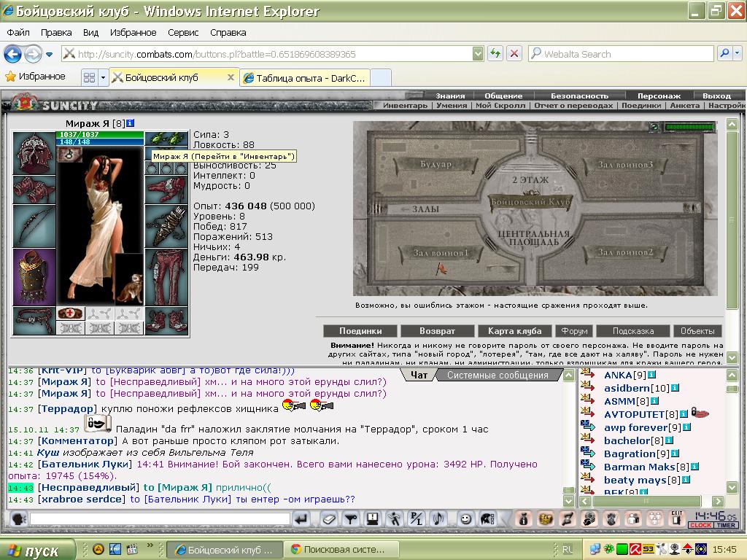Click the EXIT door icon
The image size is (747, 560).
click(676, 518)
